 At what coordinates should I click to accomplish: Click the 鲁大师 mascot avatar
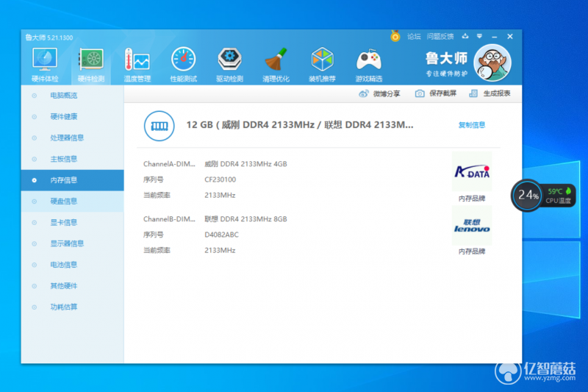[x=492, y=63]
